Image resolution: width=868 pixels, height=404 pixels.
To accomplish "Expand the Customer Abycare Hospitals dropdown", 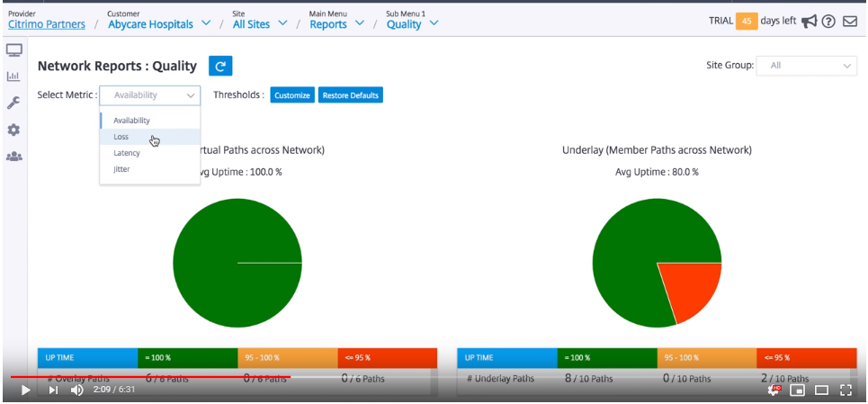I will tap(206, 23).
